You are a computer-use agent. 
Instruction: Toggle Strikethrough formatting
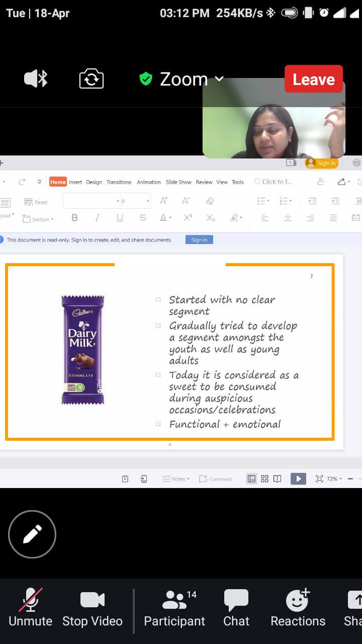tap(143, 218)
